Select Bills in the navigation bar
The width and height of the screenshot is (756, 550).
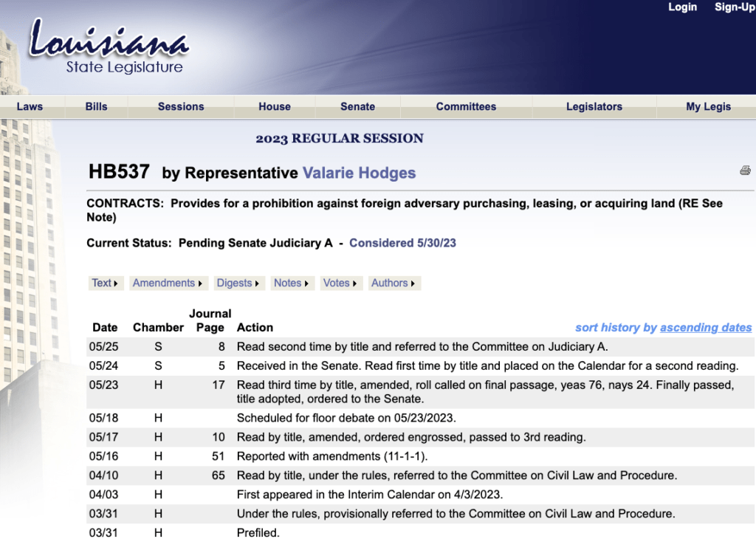[96, 106]
